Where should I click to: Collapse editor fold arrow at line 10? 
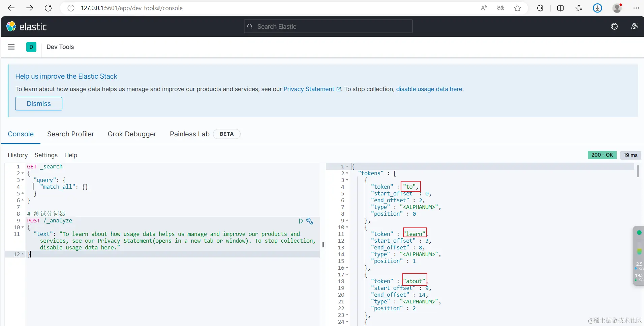tap(23, 227)
